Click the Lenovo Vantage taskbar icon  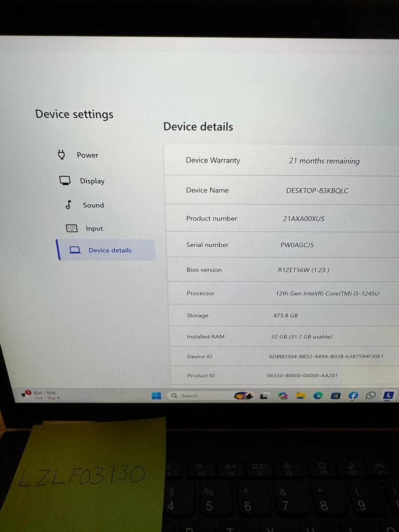click(388, 395)
